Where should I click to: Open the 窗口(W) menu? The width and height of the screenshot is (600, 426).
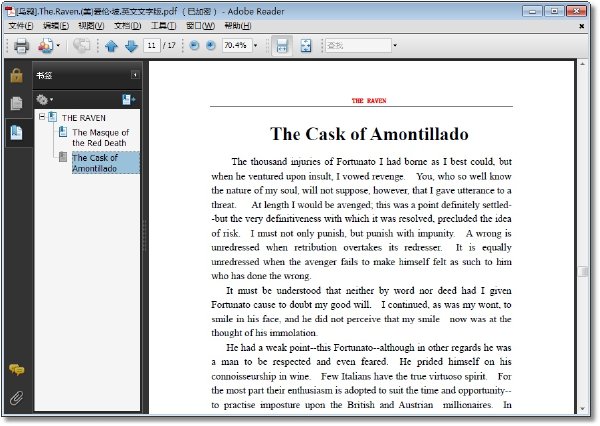[x=200, y=26]
